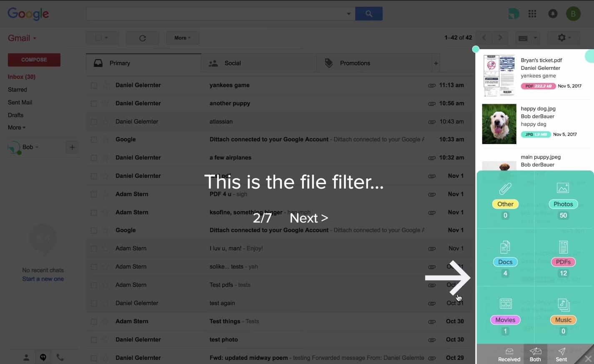This screenshot has height=364, width=594.
Task: Tick checkbox for 'a few airplanes' email
Action: (x=94, y=158)
